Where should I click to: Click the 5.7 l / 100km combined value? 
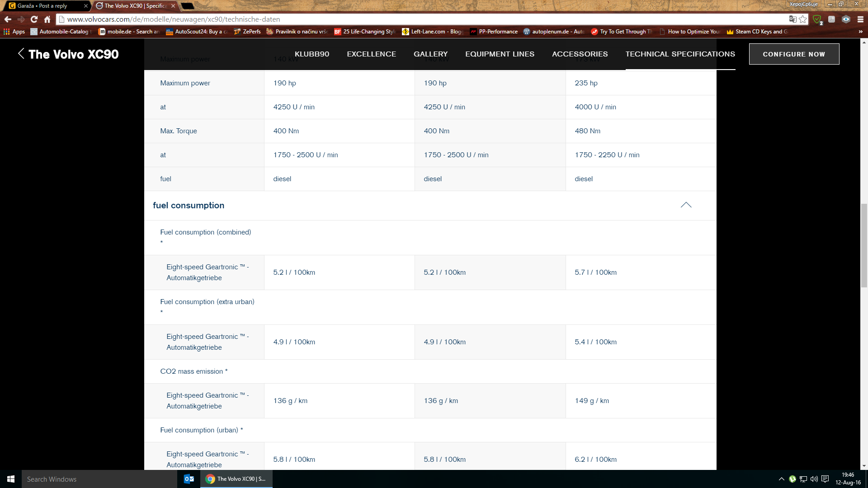pyautogui.click(x=595, y=272)
